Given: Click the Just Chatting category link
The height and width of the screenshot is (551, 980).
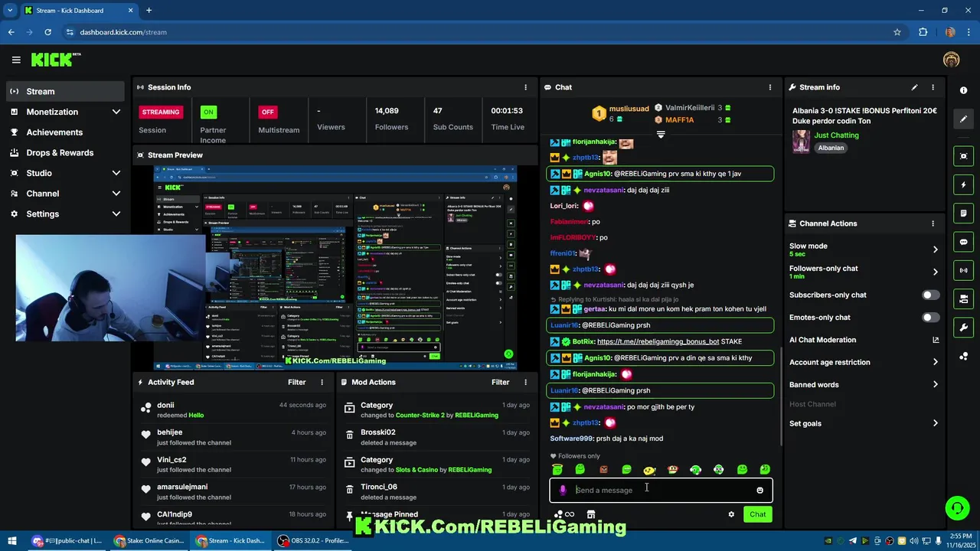Looking at the screenshot, I should coord(836,135).
